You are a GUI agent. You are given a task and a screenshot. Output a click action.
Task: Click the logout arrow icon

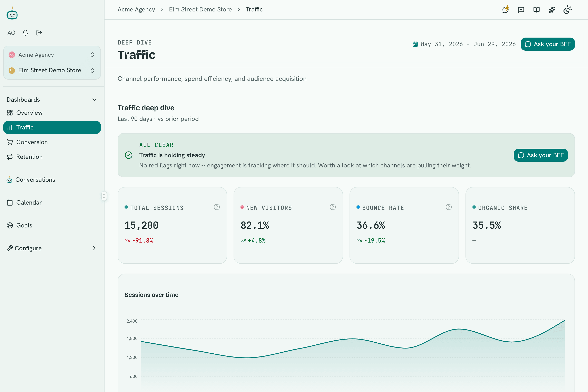pyautogui.click(x=39, y=32)
